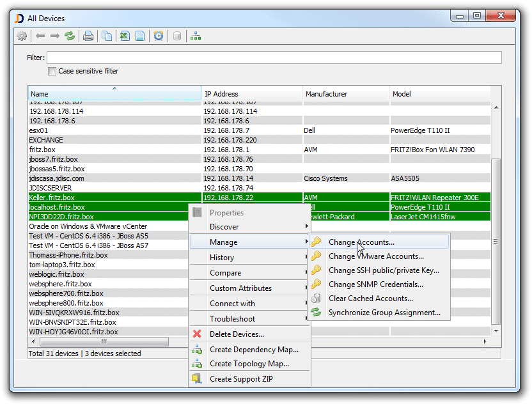This screenshot has height=404, width=532.
Task: Click Delete Devices... in context menu
Action: [x=237, y=334]
